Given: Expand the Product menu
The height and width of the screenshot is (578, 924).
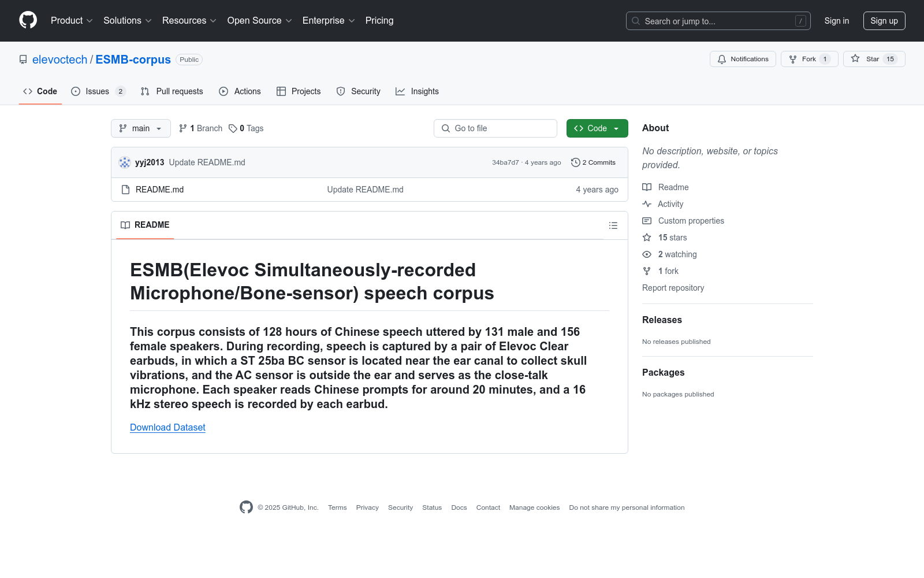Looking at the screenshot, I should 72,20.
